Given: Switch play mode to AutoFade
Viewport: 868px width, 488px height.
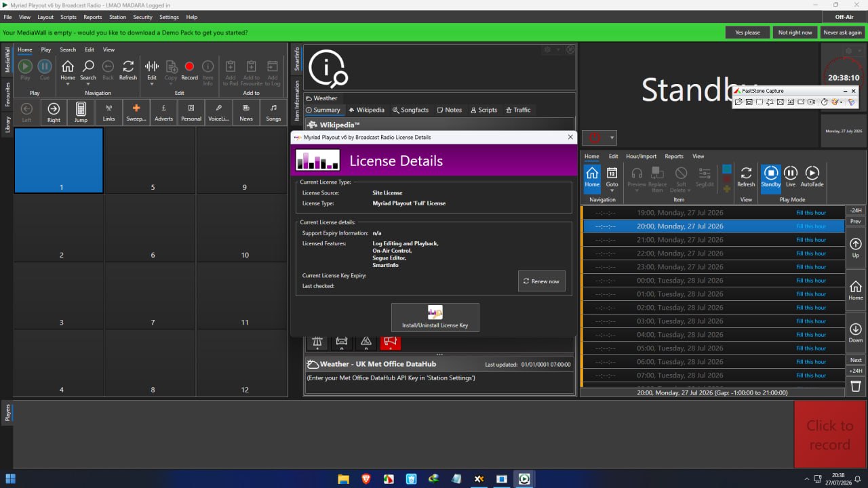Looking at the screenshot, I should coord(812,177).
